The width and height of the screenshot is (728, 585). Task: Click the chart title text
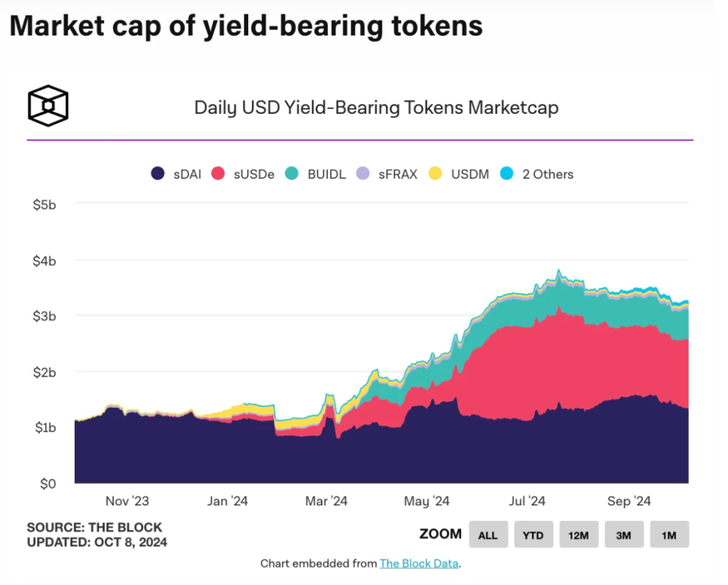(376, 108)
